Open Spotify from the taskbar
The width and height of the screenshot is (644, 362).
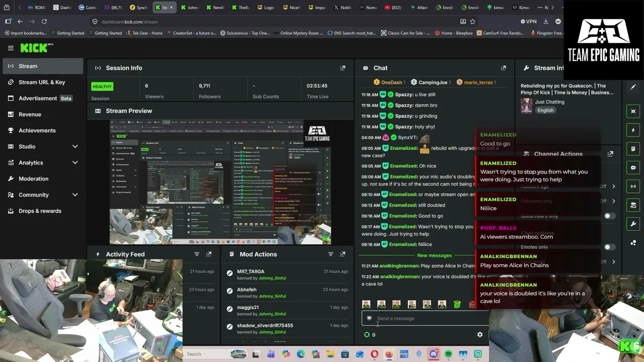tap(448, 354)
